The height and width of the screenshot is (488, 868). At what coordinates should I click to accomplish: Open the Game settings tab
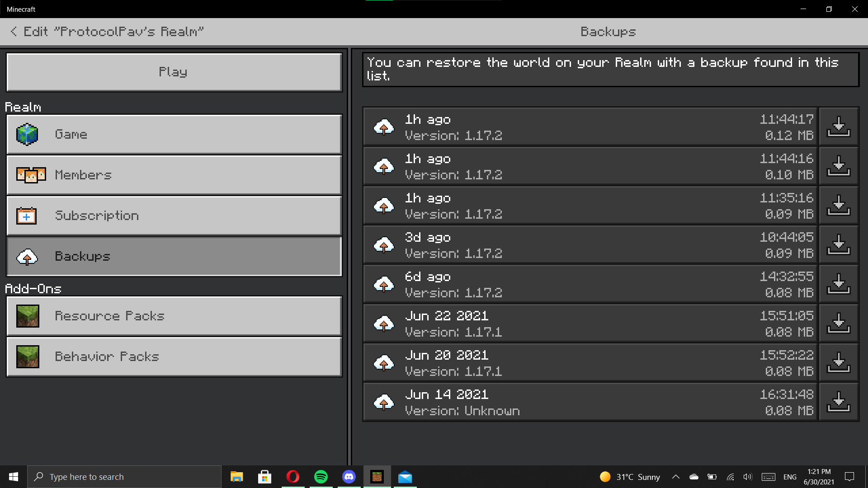(174, 134)
